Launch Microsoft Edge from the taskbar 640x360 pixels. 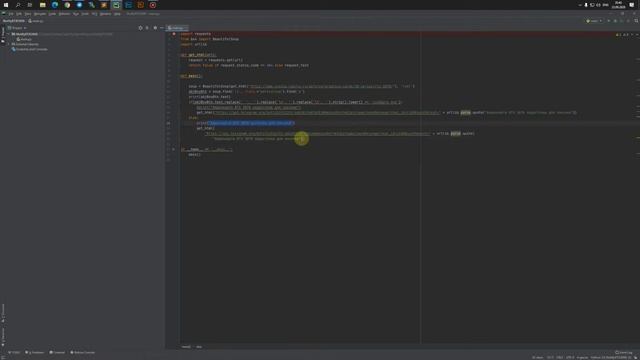tap(55, 5)
